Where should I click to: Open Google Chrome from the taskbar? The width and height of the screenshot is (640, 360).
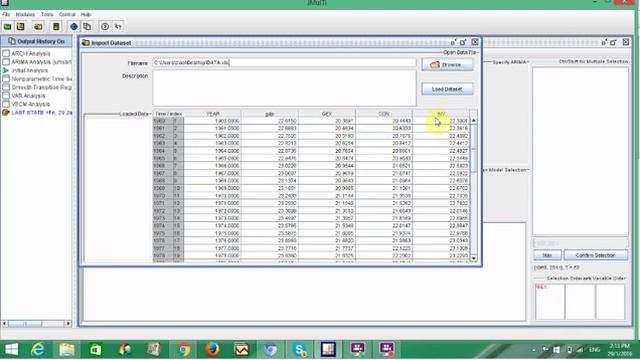(183, 349)
